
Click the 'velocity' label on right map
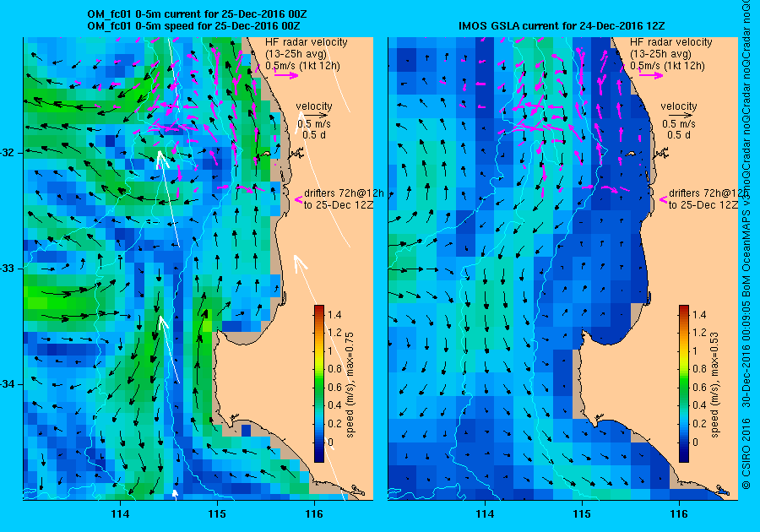tap(679, 106)
